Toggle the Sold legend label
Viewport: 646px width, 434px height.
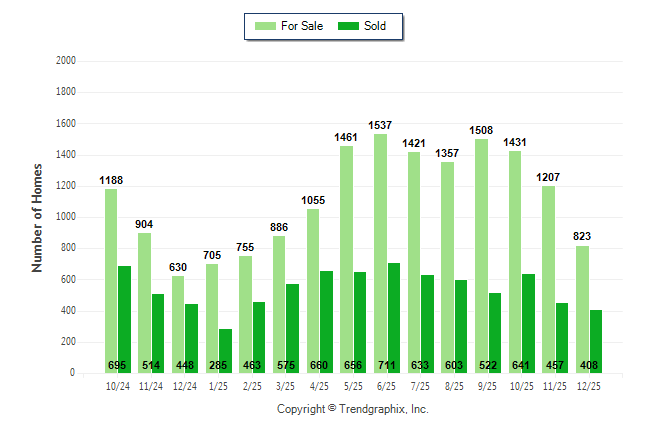(x=376, y=26)
